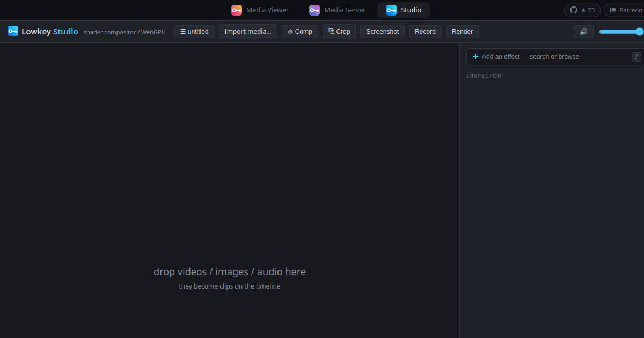The image size is (644, 338).
Task: Switch to the Media Server tab
Action: tap(337, 10)
